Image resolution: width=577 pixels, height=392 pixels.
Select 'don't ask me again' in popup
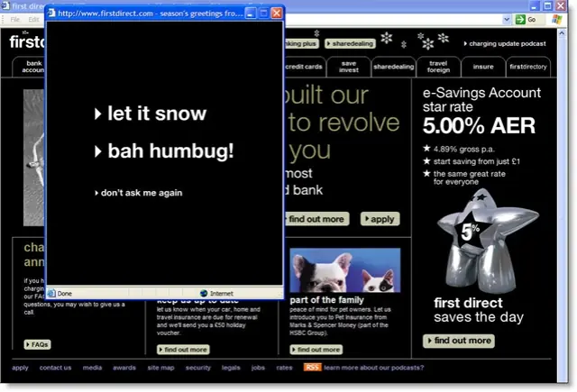point(139,193)
